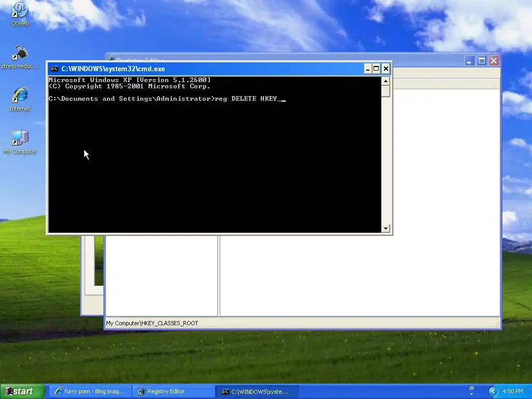Open the QtWeb desktop shortcut
Viewport: 532px width, 399px height.
tap(20, 14)
